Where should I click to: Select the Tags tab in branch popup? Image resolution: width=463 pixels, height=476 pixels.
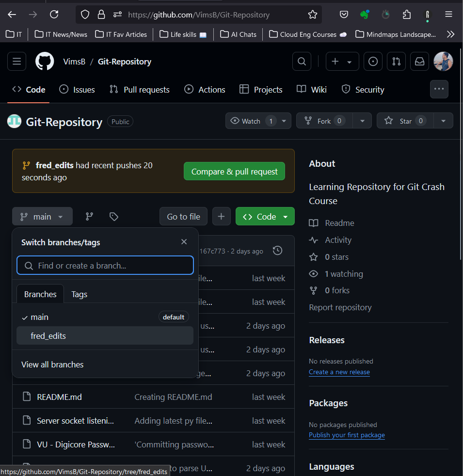(79, 294)
